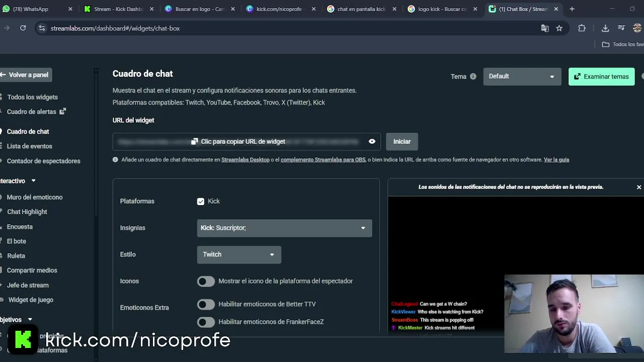Click the Volver a panel button
This screenshot has width=644, height=362.
click(x=25, y=75)
